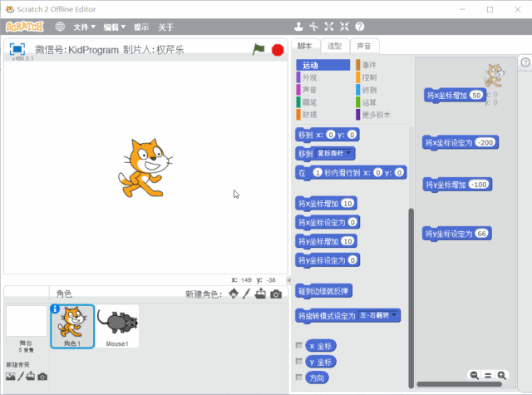
Task: Collapse the stage with small arrow
Action: click(288, 280)
